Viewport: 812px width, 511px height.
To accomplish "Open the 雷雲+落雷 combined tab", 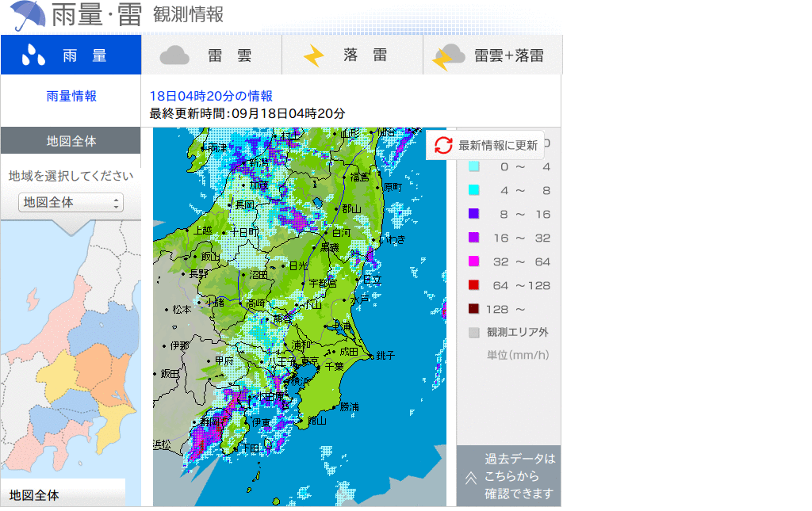I will pos(493,55).
